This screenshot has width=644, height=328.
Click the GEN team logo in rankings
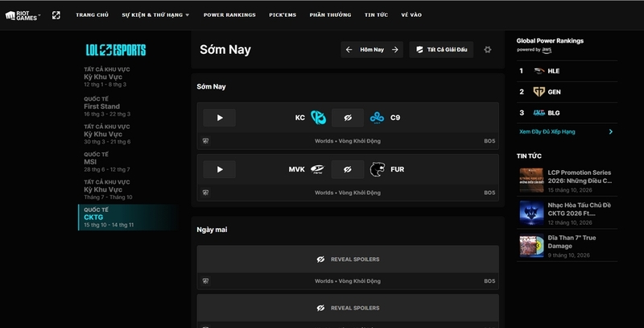[539, 92]
